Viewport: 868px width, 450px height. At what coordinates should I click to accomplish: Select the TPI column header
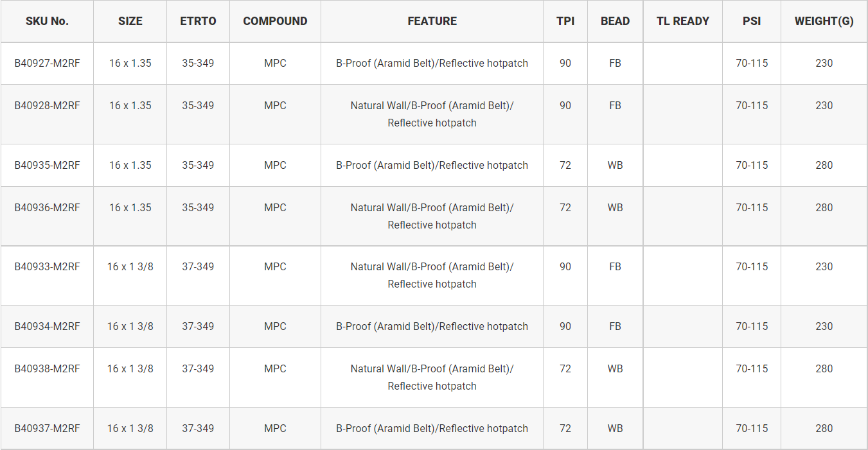point(565,21)
